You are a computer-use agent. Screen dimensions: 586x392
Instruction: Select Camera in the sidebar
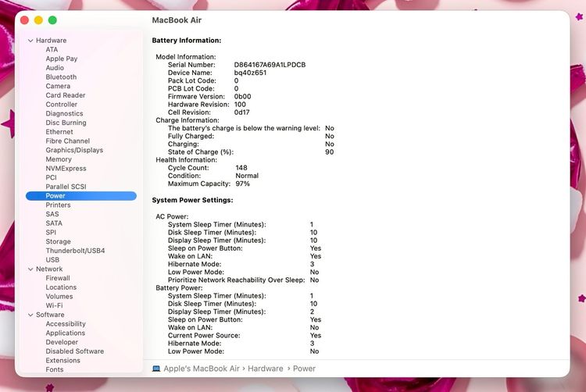58,86
